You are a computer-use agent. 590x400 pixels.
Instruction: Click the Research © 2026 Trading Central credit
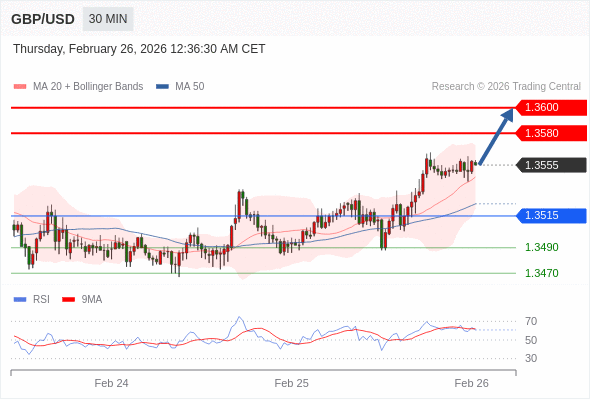pos(506,87)
